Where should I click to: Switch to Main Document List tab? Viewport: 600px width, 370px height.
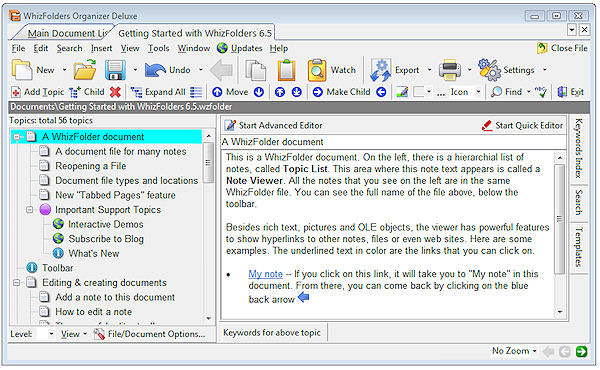67,34
